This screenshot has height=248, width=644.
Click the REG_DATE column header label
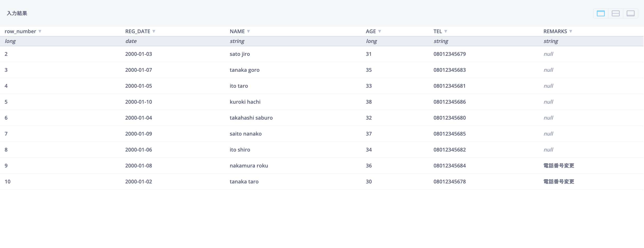click(138, 31)
